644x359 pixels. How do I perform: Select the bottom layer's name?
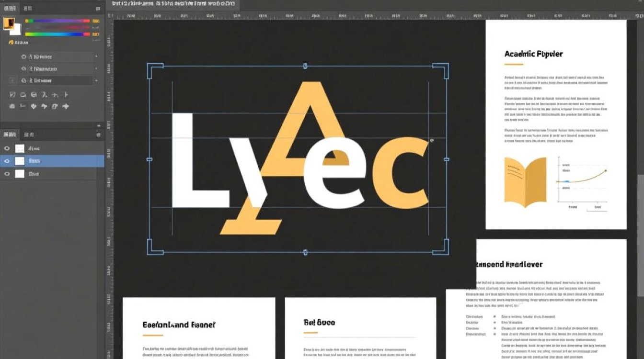click(34, 174)
